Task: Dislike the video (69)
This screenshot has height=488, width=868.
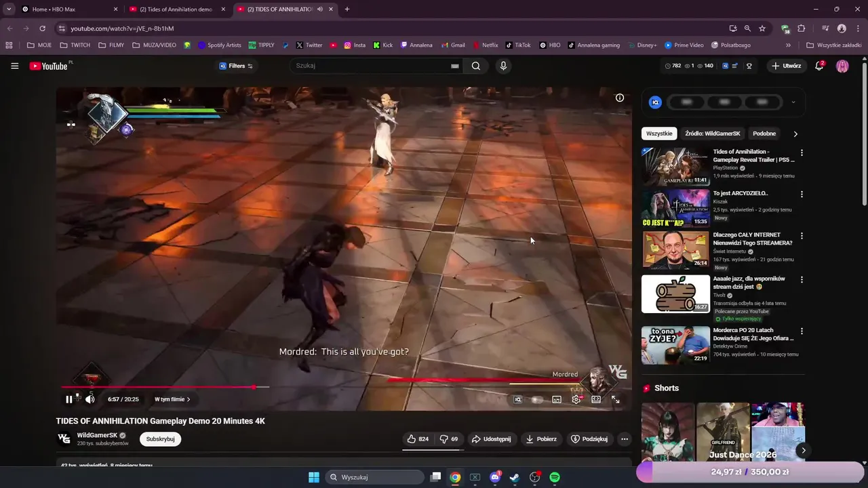Action: pyautogui.click(x=449, y=439)
